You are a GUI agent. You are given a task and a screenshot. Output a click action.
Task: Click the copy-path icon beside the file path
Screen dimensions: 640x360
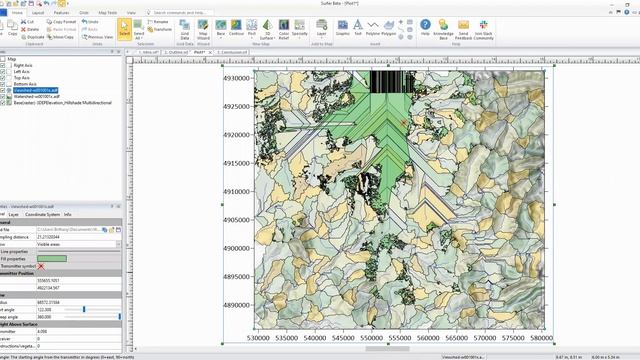point(105,230)
